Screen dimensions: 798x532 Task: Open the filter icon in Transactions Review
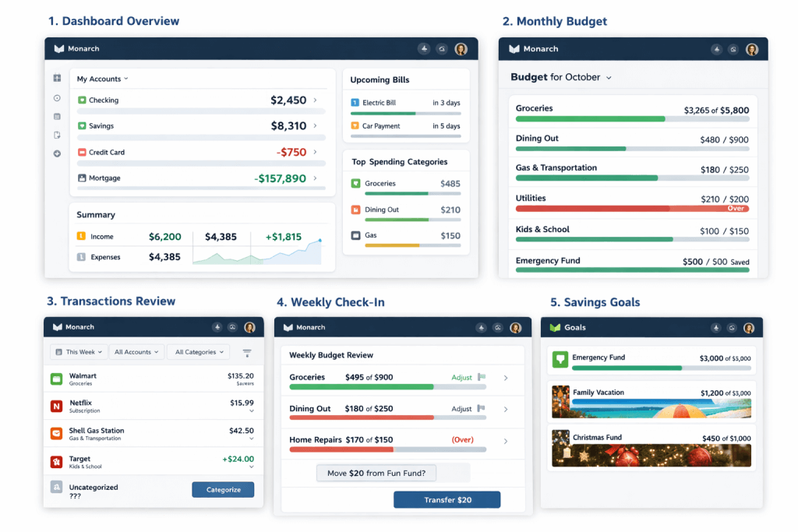247,351
